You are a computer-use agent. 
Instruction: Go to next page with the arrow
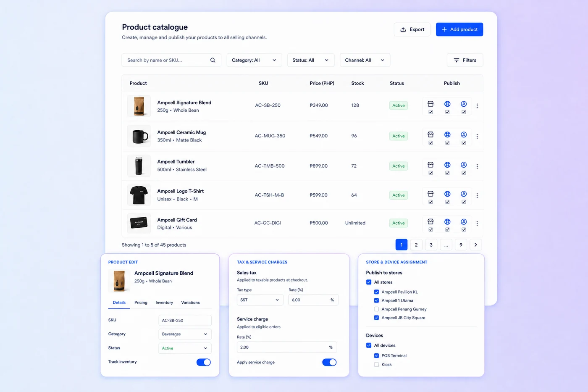pyautogui.click(x=475, y=245)
